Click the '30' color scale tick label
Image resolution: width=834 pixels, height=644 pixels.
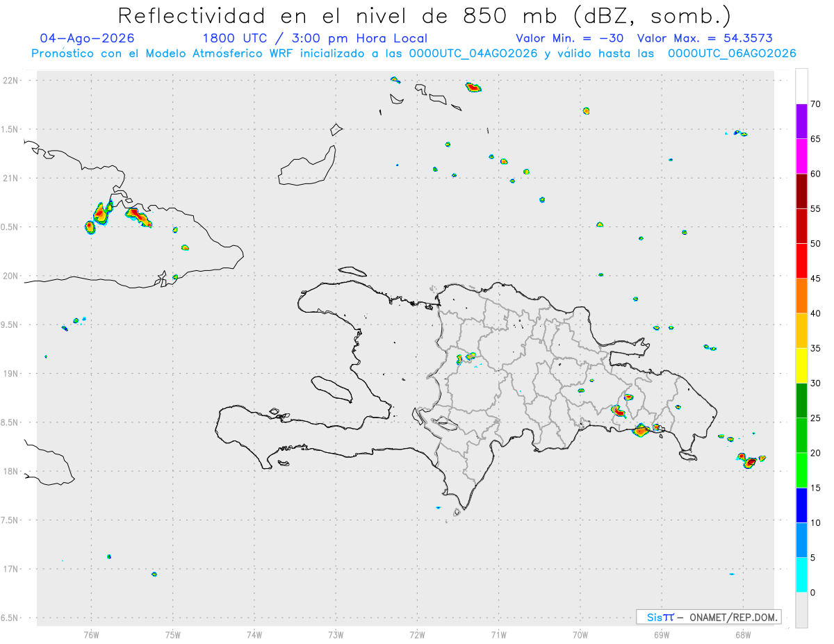pos(815,383)
